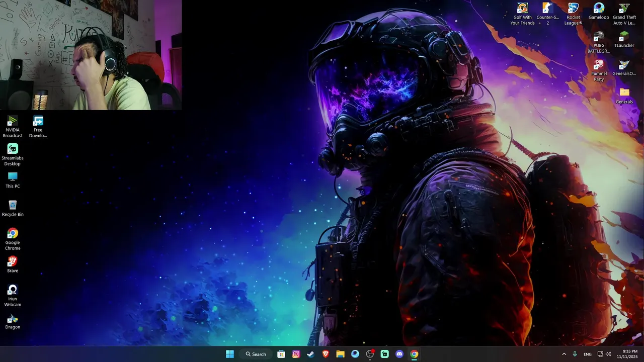Viewport: 644px width, 362px height.
Task: Switch to Google Chrome in the taskbar
Action: click(414, 354)
